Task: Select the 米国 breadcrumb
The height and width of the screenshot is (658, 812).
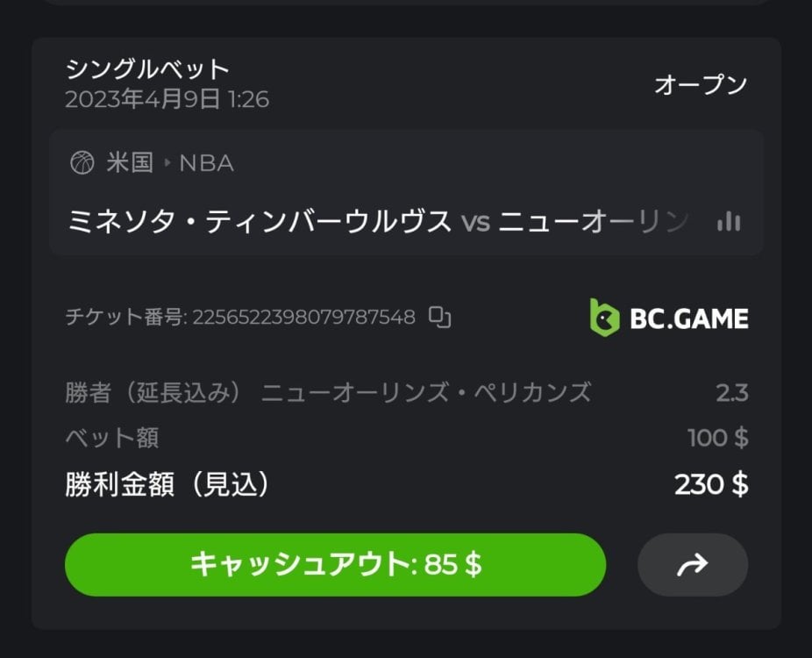Action: (x=130, y=163)
